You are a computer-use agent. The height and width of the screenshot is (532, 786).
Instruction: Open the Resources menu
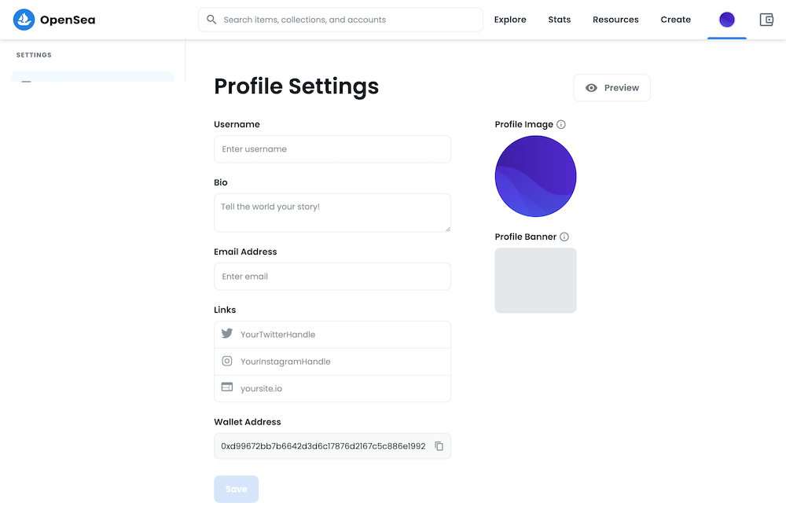coord(615,20)
